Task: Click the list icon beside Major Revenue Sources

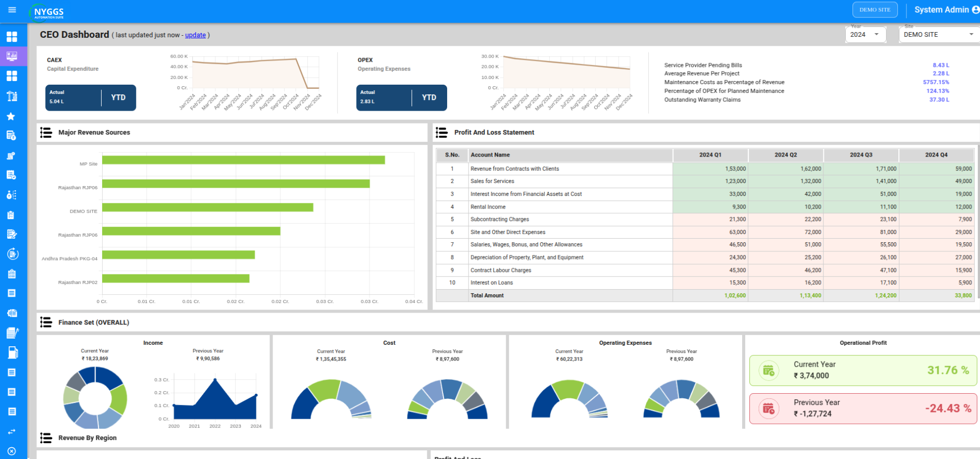Action: [46, 133]
